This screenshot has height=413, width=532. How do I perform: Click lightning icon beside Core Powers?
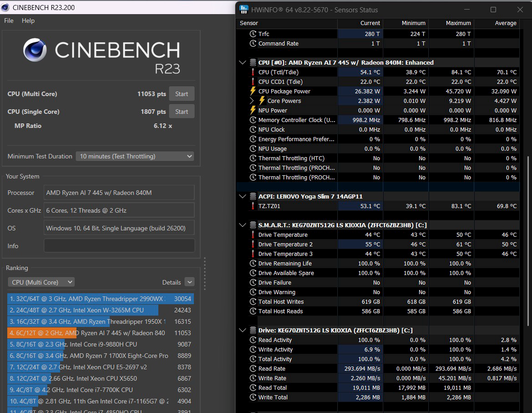(x=262, y=101)
